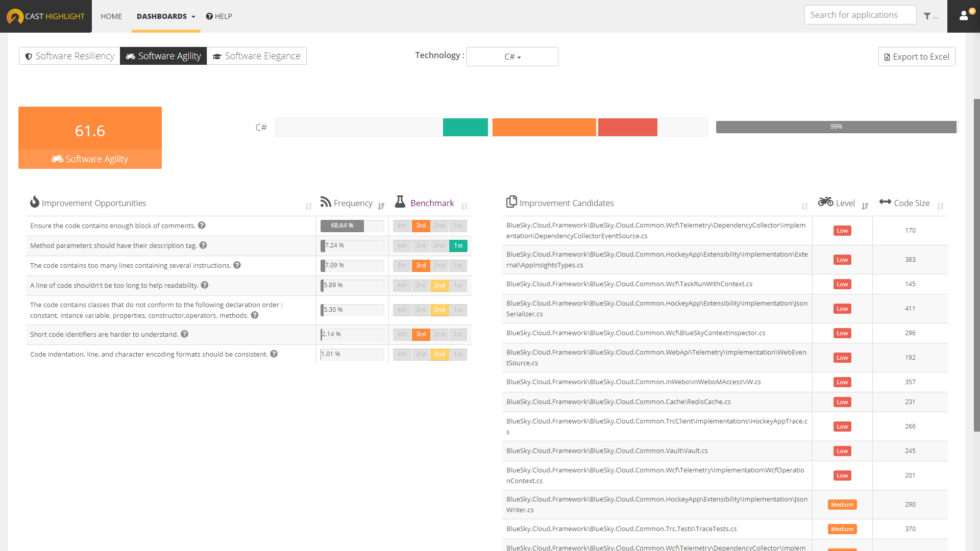Click the Level motorcycle icon
The height and width of the screenshot is (551, 980).
pyautogui.click(x=825, y=202)
